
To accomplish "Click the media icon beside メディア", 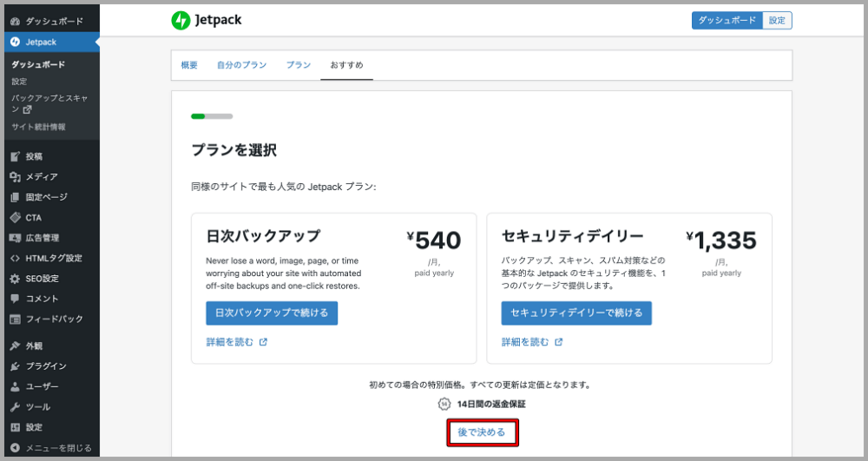I will click(x=15, y=176).
